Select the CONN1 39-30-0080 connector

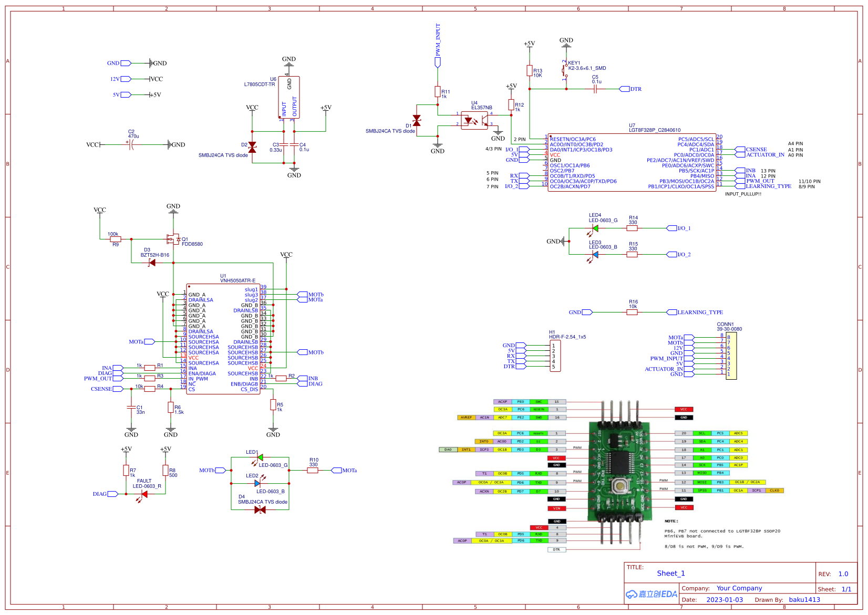coord(730,357)
